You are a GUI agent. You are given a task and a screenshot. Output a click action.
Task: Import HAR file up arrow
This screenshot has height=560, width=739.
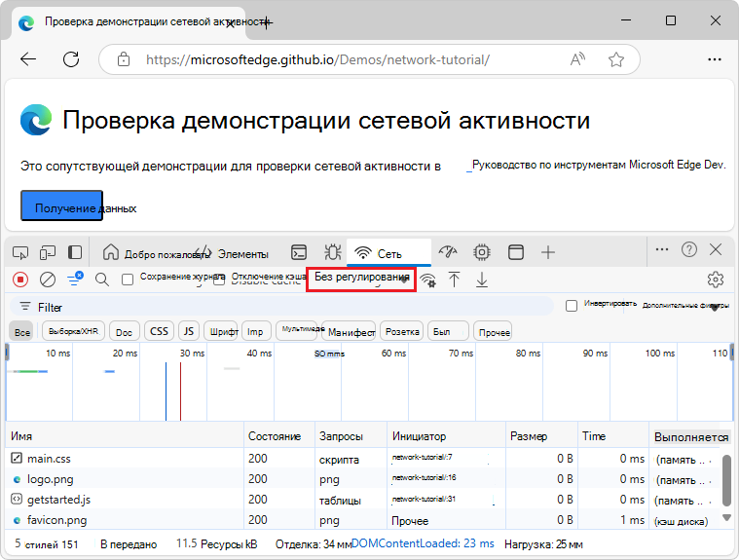[454, 280]
